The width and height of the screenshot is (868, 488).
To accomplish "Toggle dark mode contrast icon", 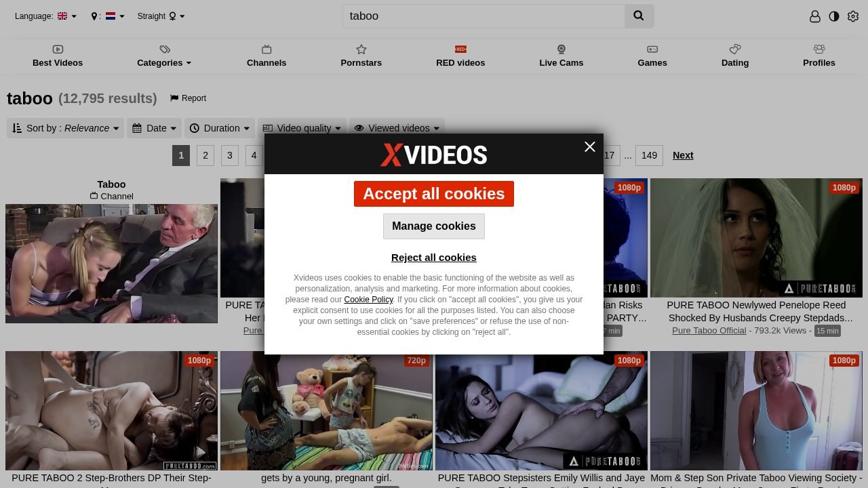I will 834,16.
